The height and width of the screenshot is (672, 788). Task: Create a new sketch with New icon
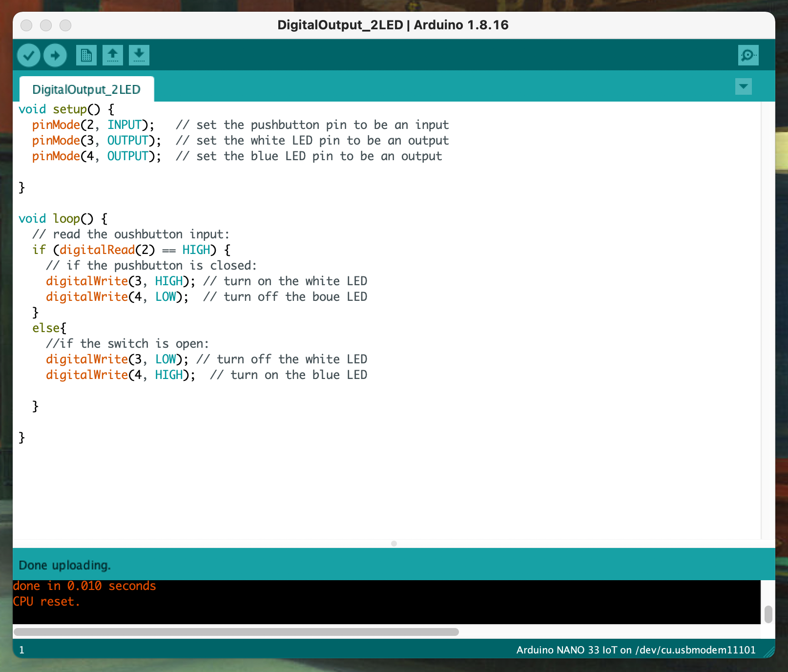[x=86, y=55]
